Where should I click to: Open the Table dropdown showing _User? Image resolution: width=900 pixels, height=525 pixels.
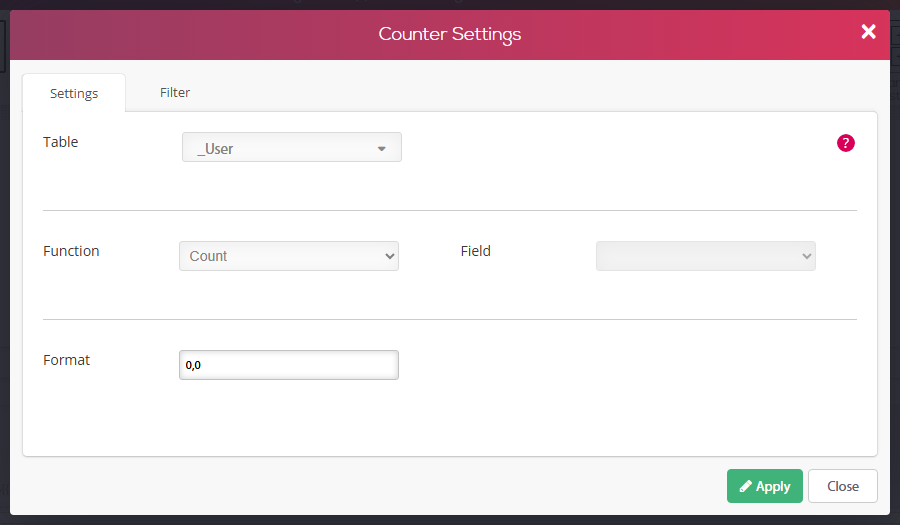(292, 147)
